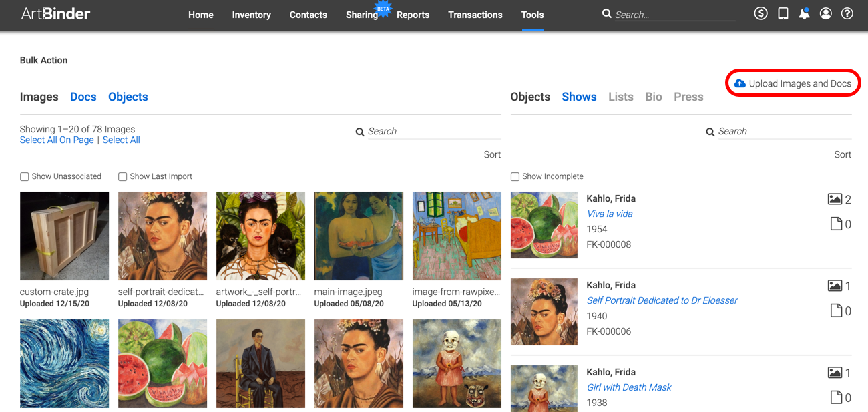Open Self Portrait Dedicated to Dr Eloesser link

(x=662, y=300)
